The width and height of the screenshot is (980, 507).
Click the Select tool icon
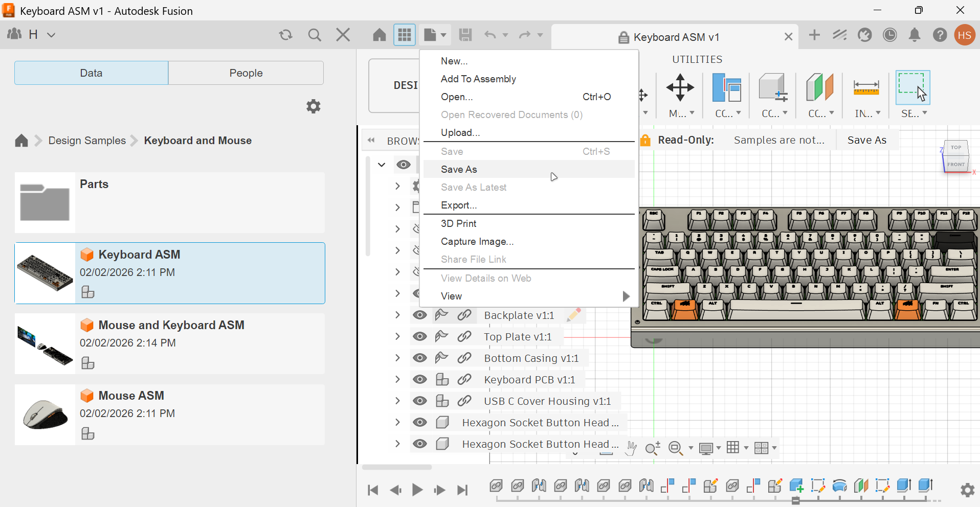912,87
